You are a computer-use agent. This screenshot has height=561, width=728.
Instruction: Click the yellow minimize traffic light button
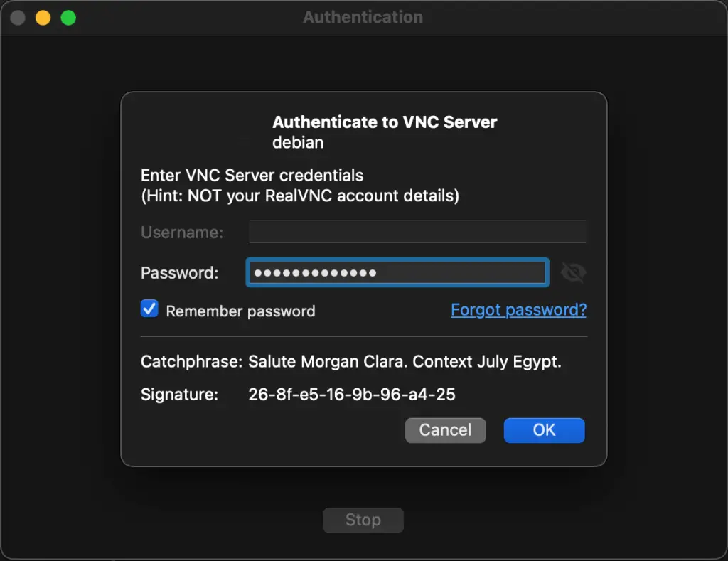pyautogui.click(x=43, y=18)
